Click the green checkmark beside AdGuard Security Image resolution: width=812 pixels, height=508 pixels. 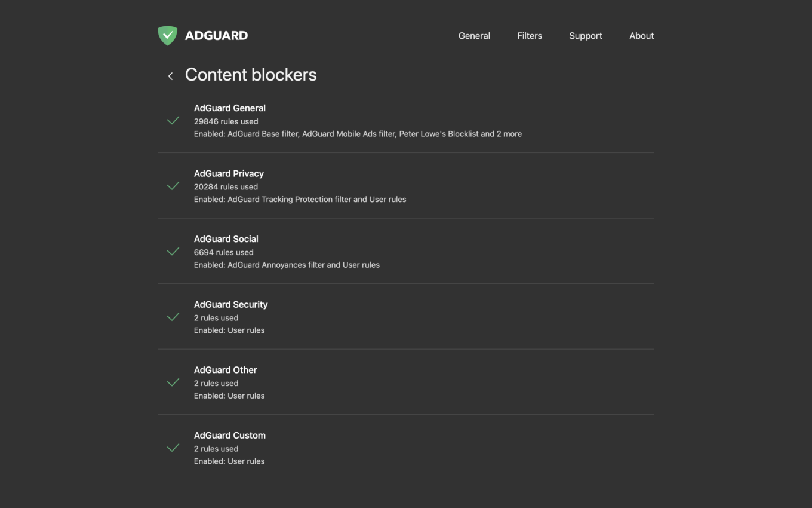point(173,317)
